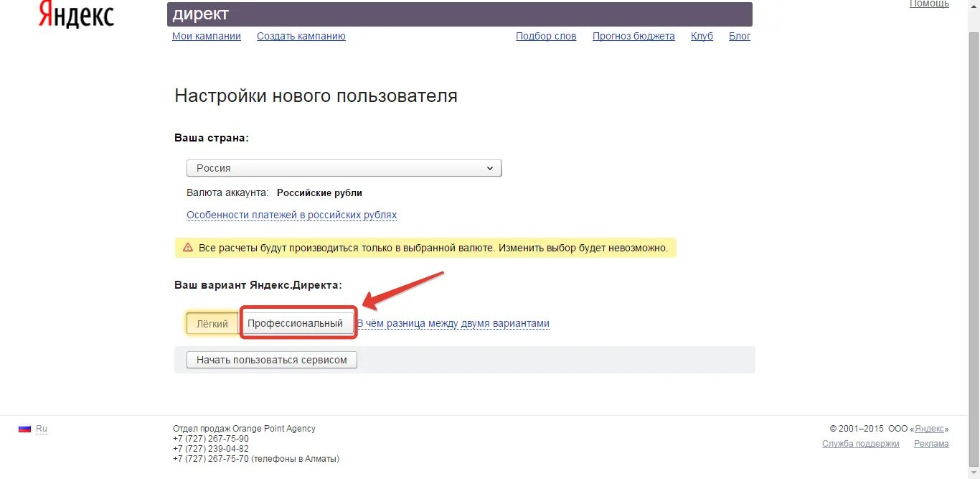Open Создать кампанию
The height and width of the screenshot is (479, 980).
click(301, 36)
